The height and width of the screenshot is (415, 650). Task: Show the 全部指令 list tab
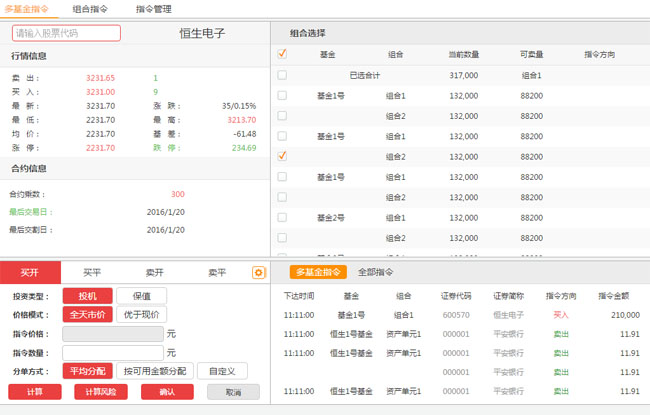376,272
